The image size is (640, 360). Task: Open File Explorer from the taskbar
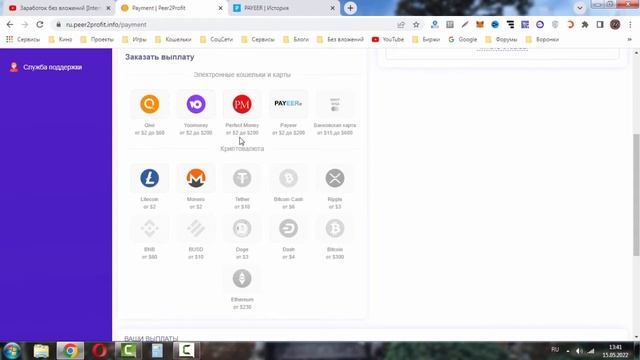[x=41, y=351]
